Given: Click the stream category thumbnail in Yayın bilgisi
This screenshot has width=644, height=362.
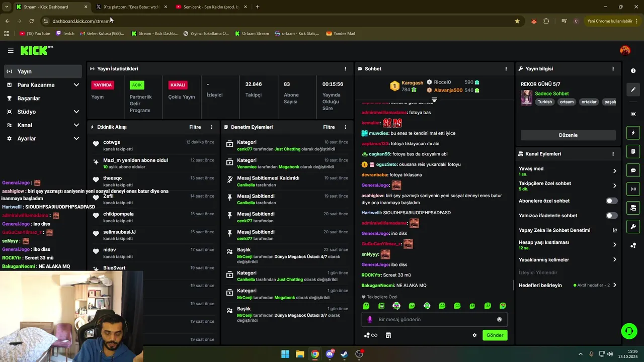Looking at the screenshot, I should coord(526,98).
